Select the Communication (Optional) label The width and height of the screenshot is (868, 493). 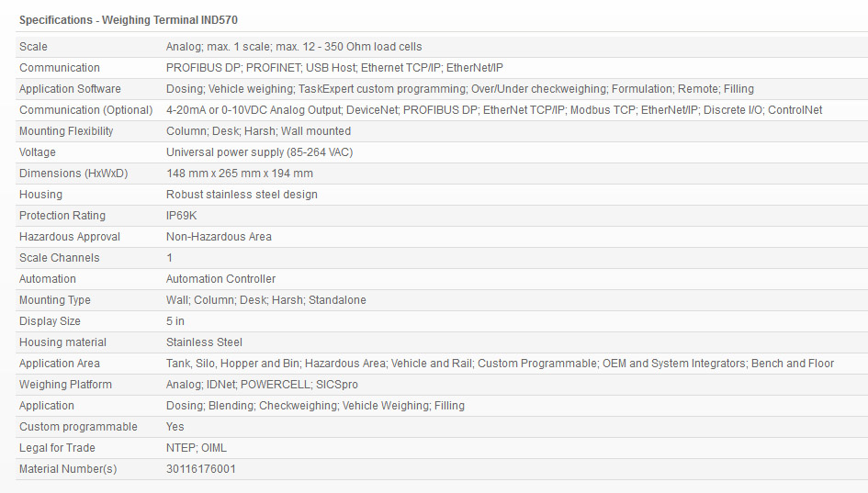tap(85, 110)
